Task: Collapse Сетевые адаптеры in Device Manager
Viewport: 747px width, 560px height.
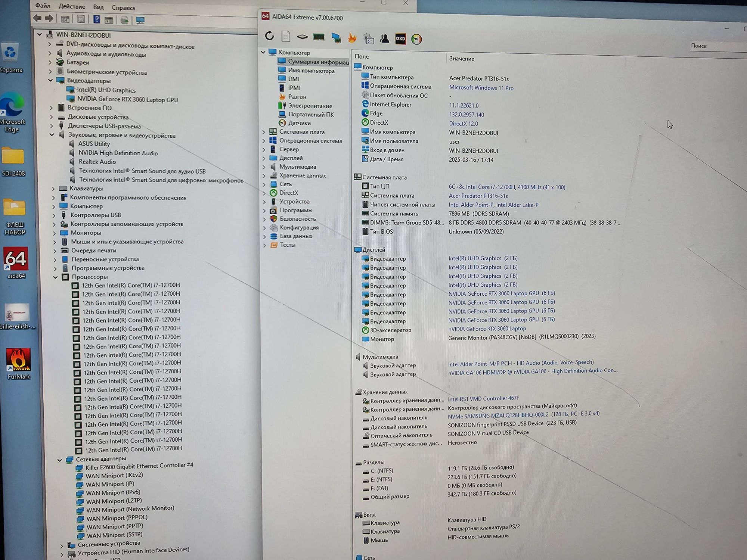Action: point(59,460)
